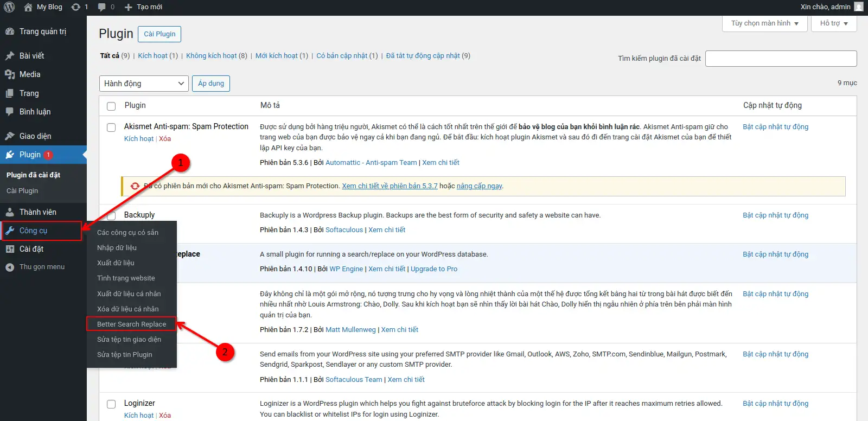Click the Bài viết pin icon

[10, 56]
